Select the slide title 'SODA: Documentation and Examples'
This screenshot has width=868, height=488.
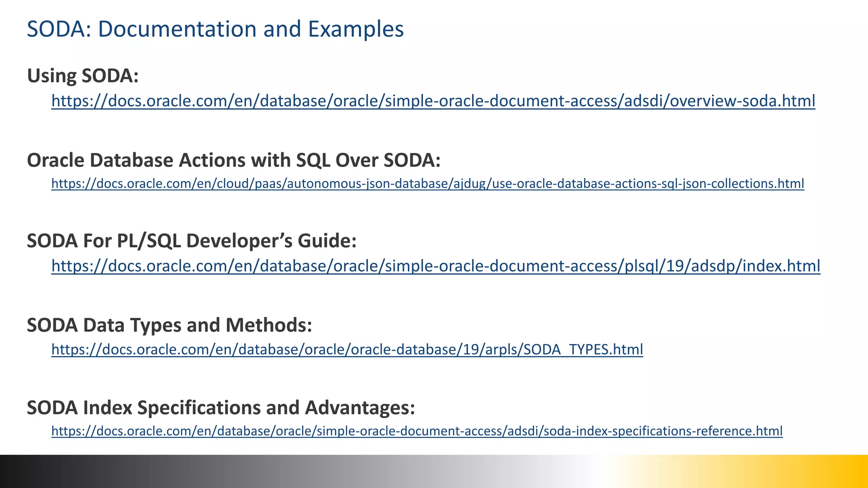[215, 29]
